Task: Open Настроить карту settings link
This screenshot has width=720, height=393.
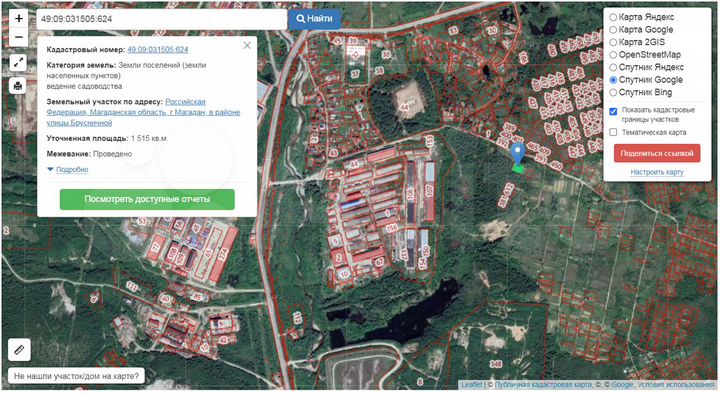Action: [x=657, y=172]
